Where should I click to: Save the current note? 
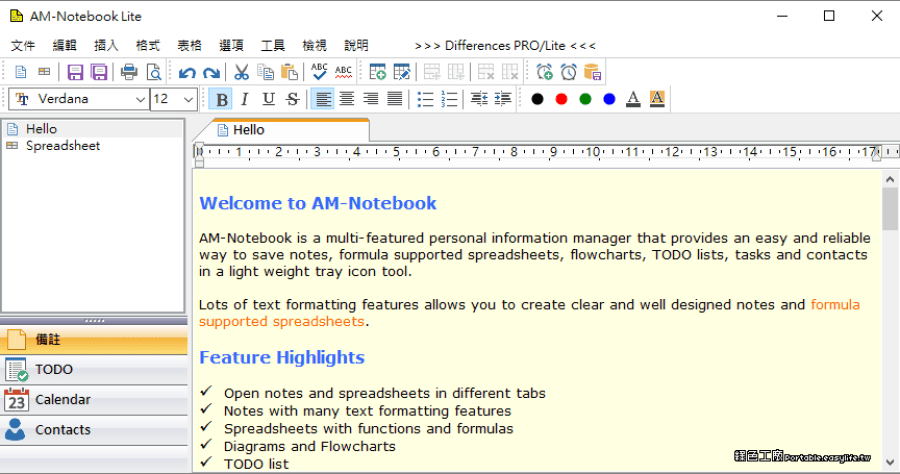(x=75, y=72)
